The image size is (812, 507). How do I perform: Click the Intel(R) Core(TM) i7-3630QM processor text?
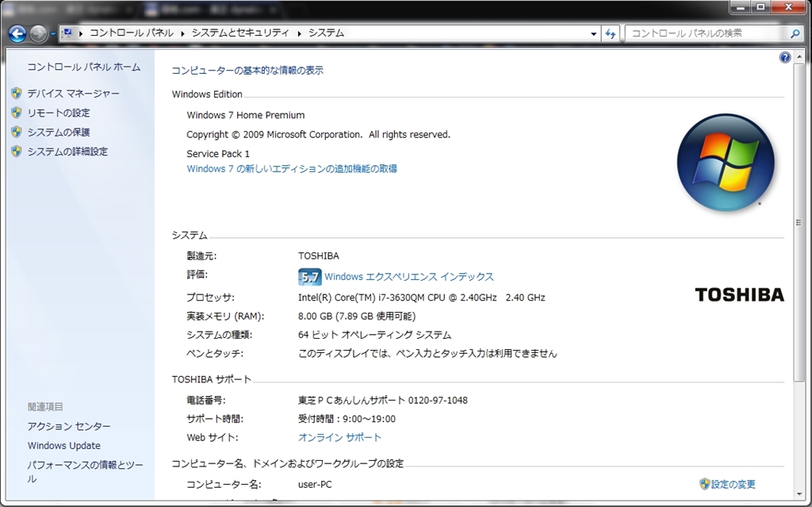(x=422, y=298)
